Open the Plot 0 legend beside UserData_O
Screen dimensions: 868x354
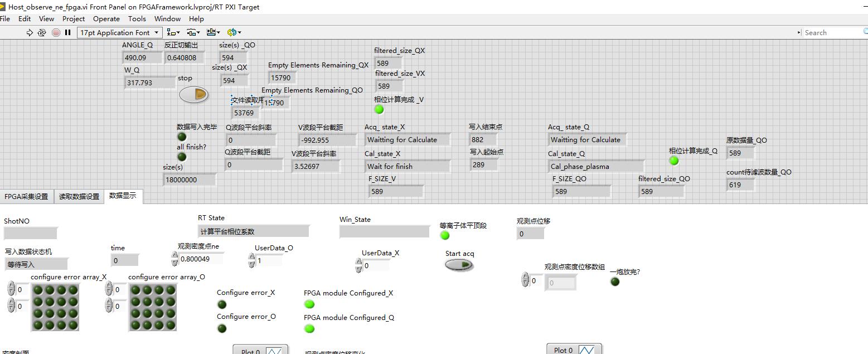260,350
